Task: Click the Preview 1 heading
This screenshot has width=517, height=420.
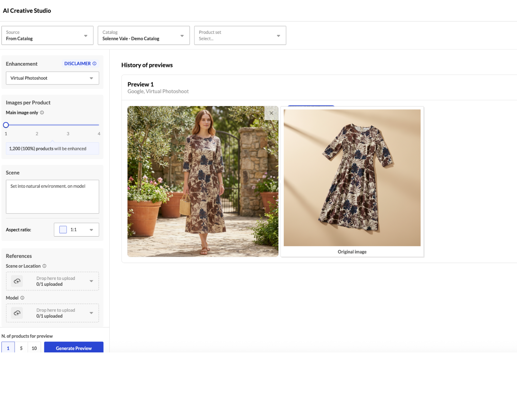Action: pyautogui.click(x=141, y=84)
